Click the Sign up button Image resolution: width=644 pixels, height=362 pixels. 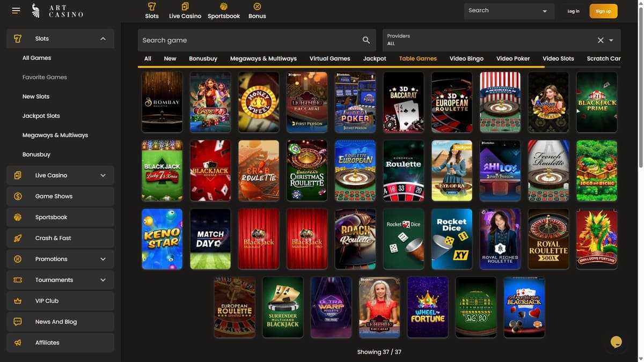(x=603, y=11)
